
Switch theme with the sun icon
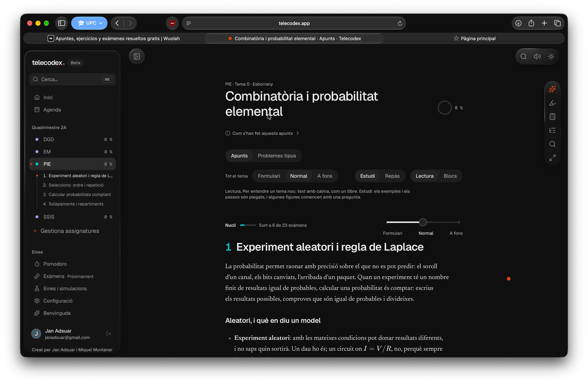click(551, 57)
